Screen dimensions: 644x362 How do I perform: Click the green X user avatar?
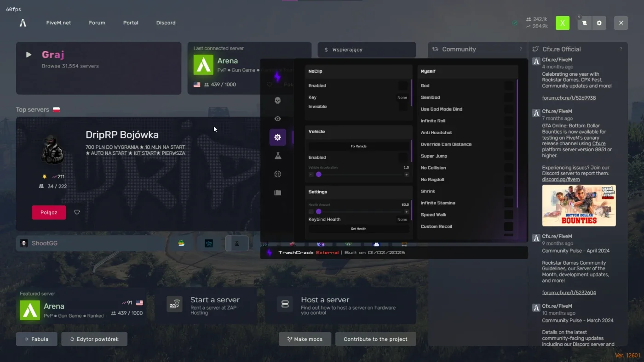pos(563,23)
